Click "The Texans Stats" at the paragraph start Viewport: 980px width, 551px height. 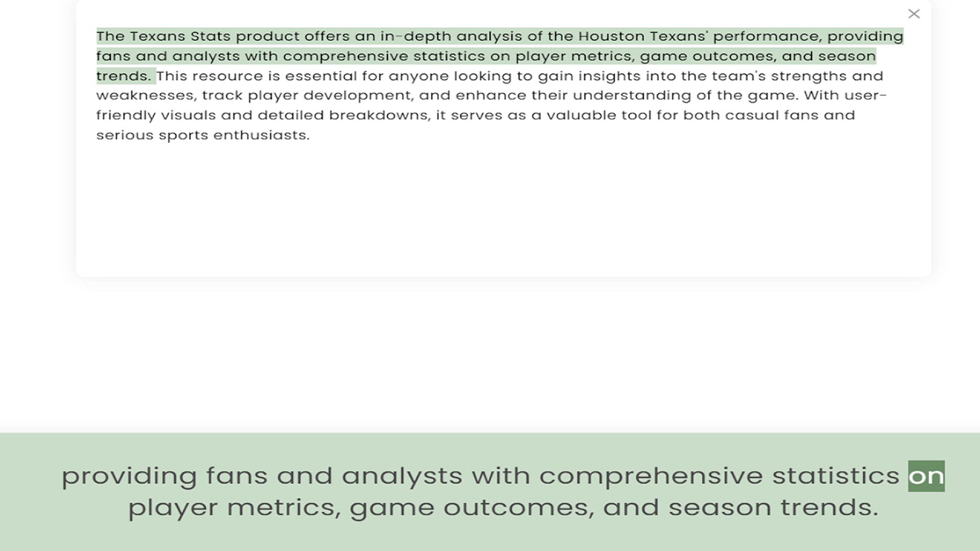[163, 36]
